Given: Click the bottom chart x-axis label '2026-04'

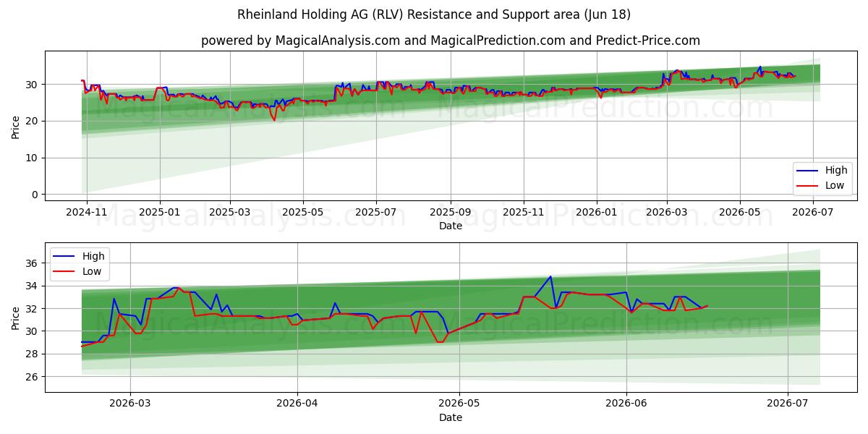Looking at the screenshot, I should pos(297,404).
